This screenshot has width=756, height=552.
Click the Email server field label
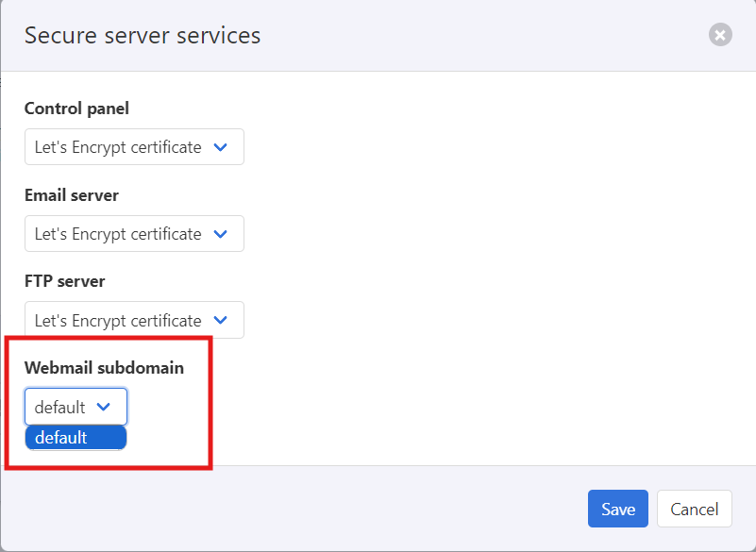(72, 195)
